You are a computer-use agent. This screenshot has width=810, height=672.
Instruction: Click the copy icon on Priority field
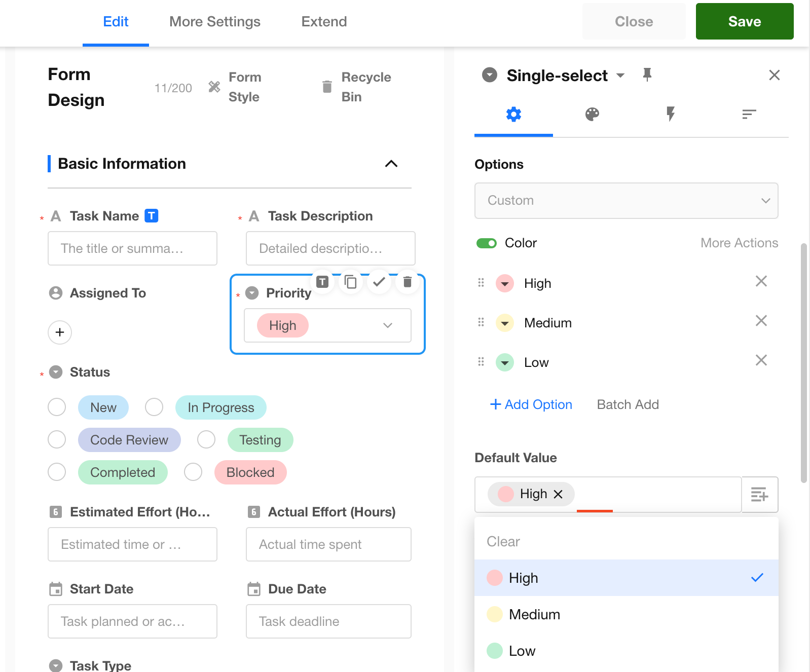coord(350,282)
